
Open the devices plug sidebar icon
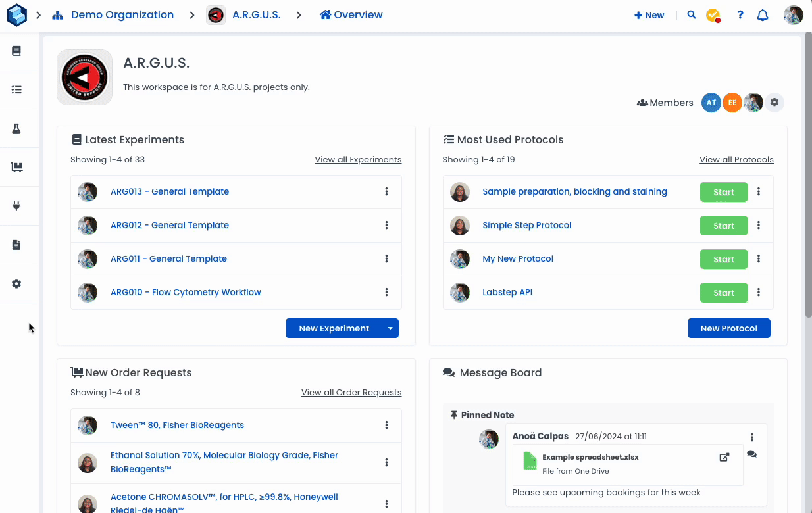click(x=16, y=206)
